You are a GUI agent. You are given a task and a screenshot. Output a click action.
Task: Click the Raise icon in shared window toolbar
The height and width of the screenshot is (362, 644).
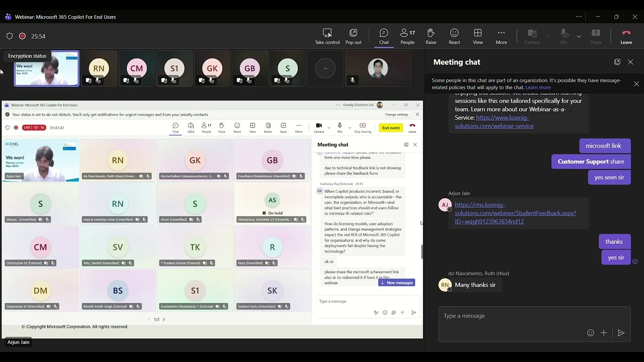tap(222, 128)
